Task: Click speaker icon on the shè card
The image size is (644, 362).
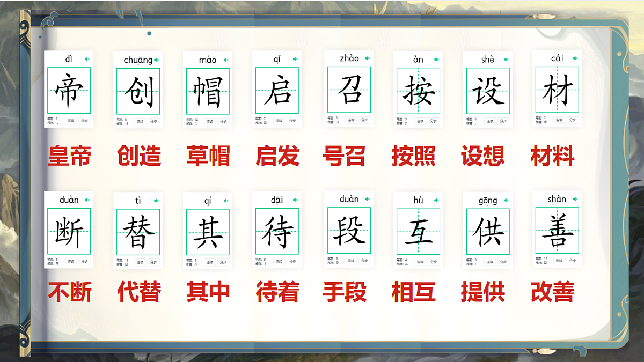Action: [506, 60]
